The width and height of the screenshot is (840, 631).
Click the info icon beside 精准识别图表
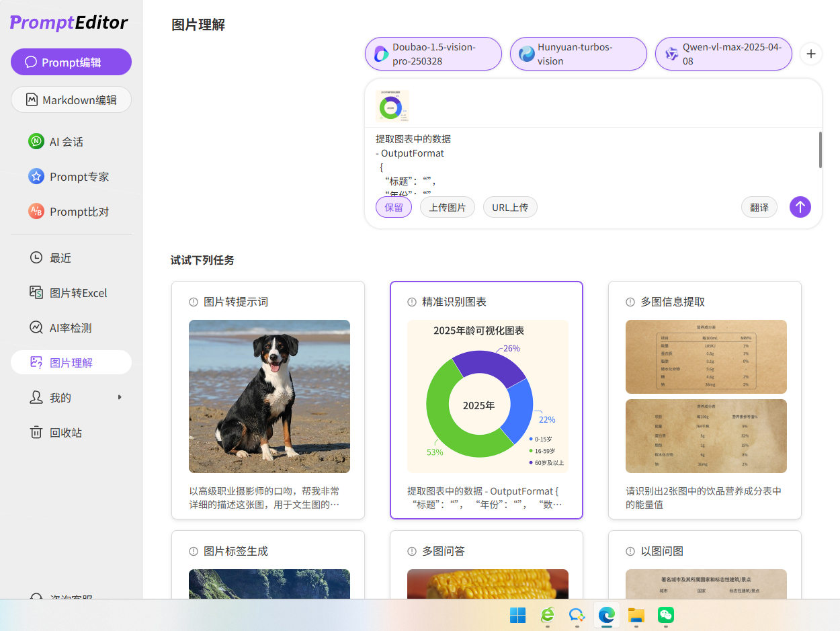(x=412, y=302)
